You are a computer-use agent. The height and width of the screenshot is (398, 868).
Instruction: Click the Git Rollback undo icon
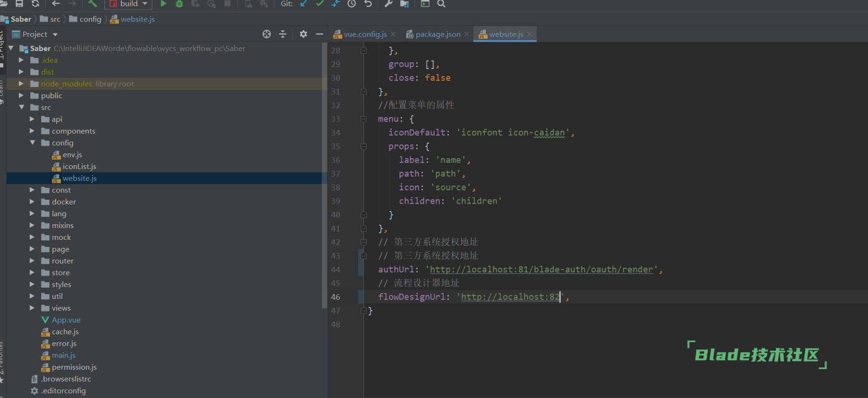[x=368, y=4]
